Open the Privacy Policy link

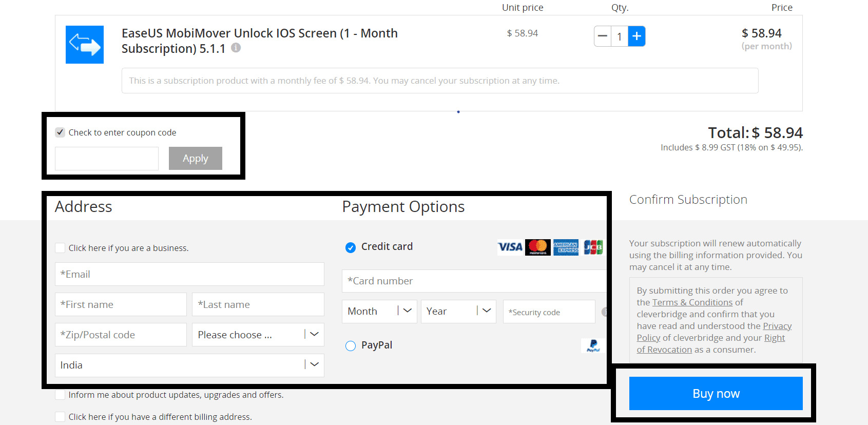[x=715, y=332]
